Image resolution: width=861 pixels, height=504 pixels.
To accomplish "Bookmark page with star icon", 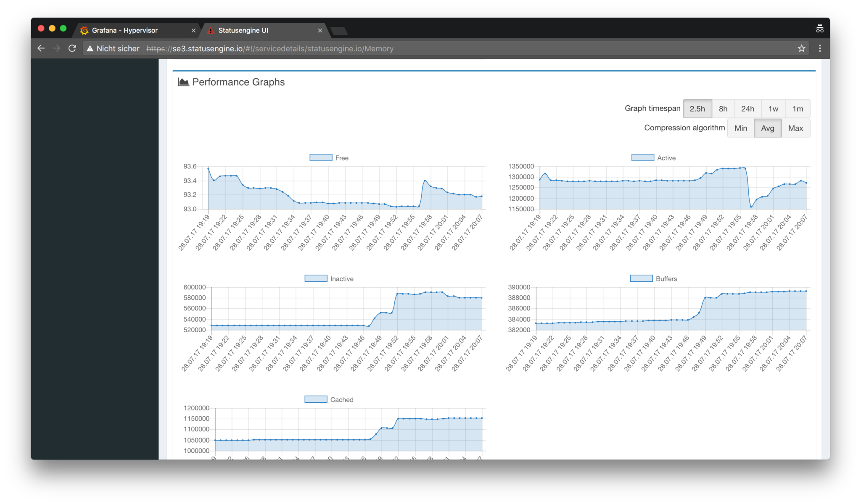I will tap(801, 48).
